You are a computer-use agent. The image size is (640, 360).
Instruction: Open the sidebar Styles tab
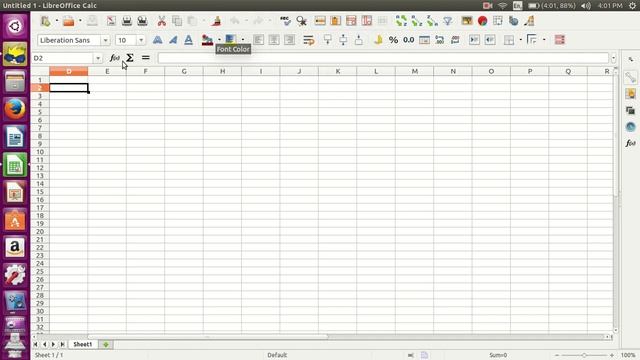coord(631,94)
